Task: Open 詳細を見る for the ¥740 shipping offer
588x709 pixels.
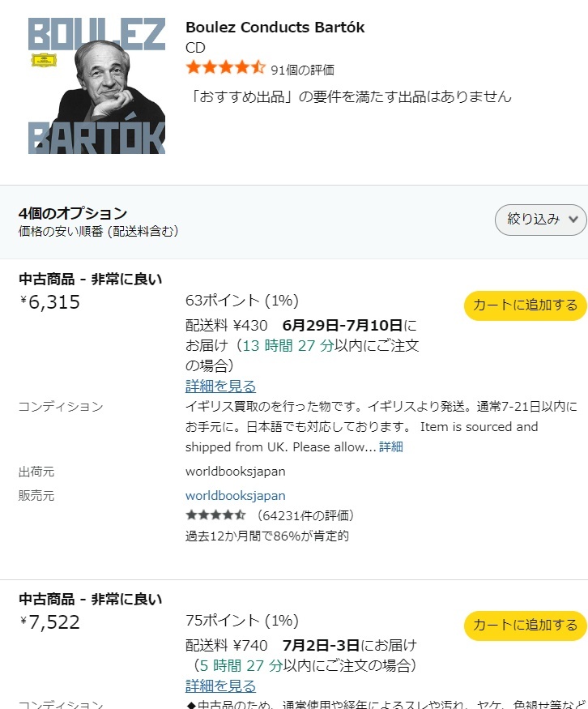Action: pos(220,686)
